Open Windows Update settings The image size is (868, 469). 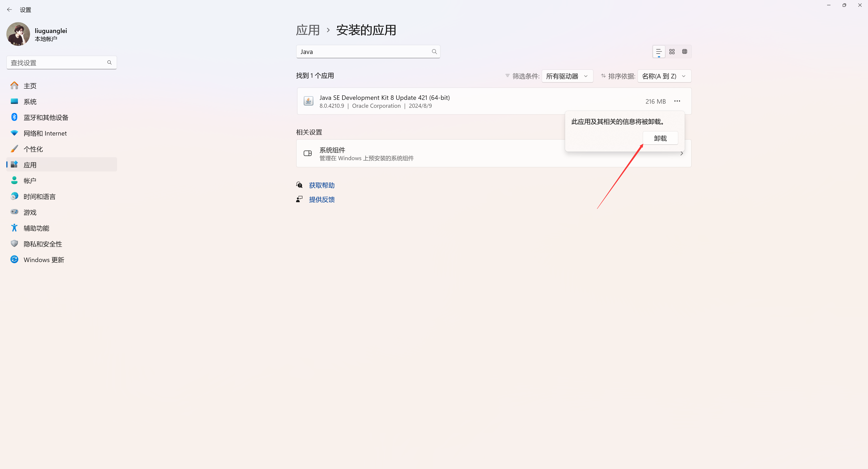(44, 260)
